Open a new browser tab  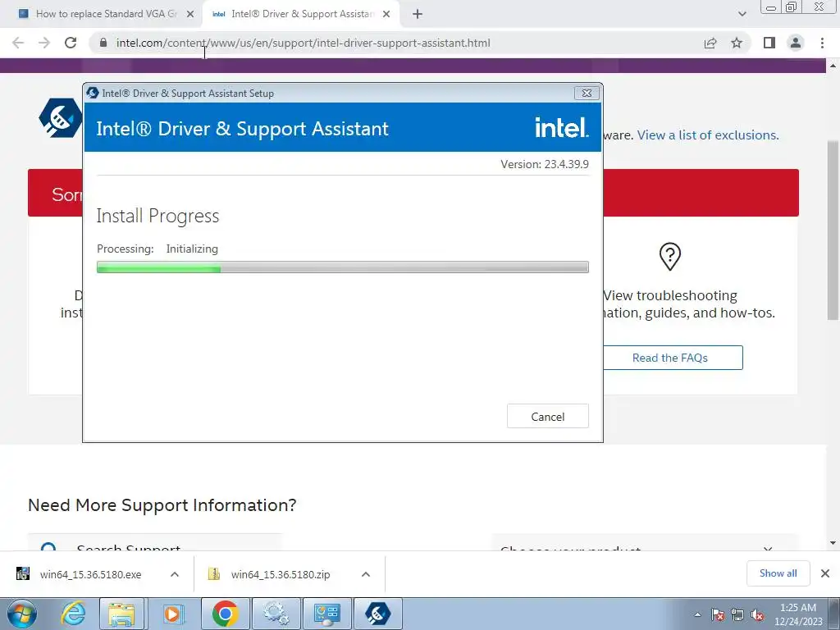point(418,15)
